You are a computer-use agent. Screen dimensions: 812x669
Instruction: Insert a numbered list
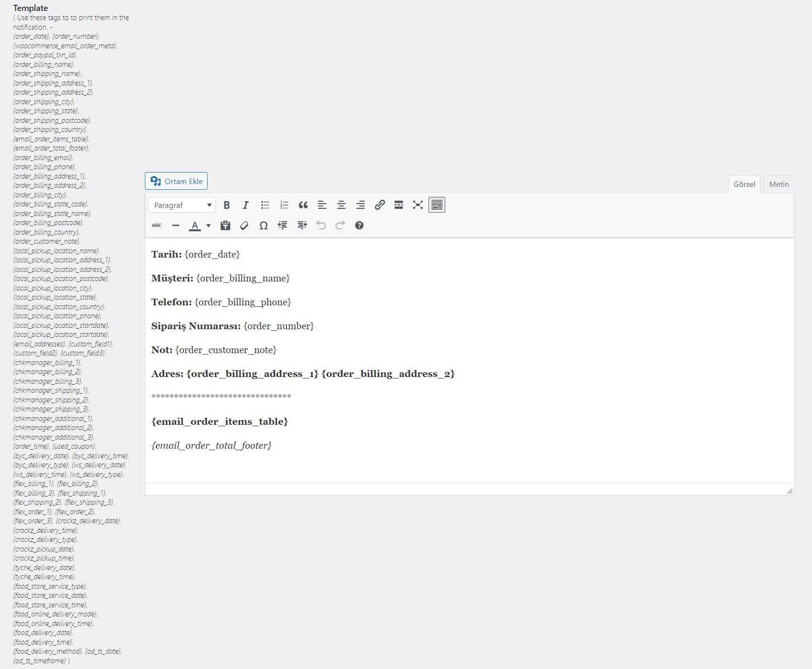(x=284, y=205)
